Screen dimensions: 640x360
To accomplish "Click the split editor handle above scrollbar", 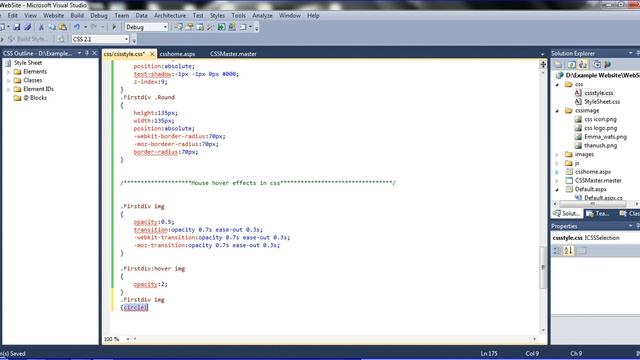I will tap(543, 64).
